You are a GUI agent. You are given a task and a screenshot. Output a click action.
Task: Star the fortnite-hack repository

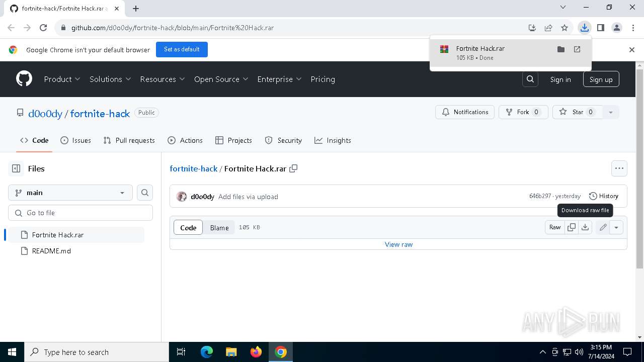pos(578,112)
